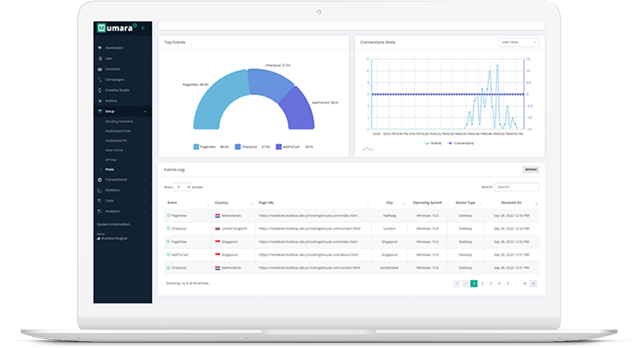The height and width of the screenshot is (348, 644).
Task: Click the Campaigns icon in sidebar
Action: pos(100,80)
